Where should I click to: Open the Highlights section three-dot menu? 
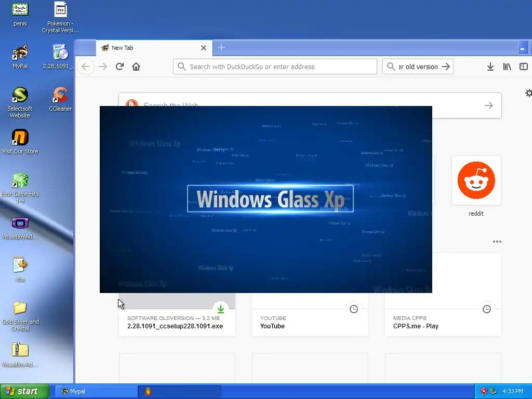(497, 242)
